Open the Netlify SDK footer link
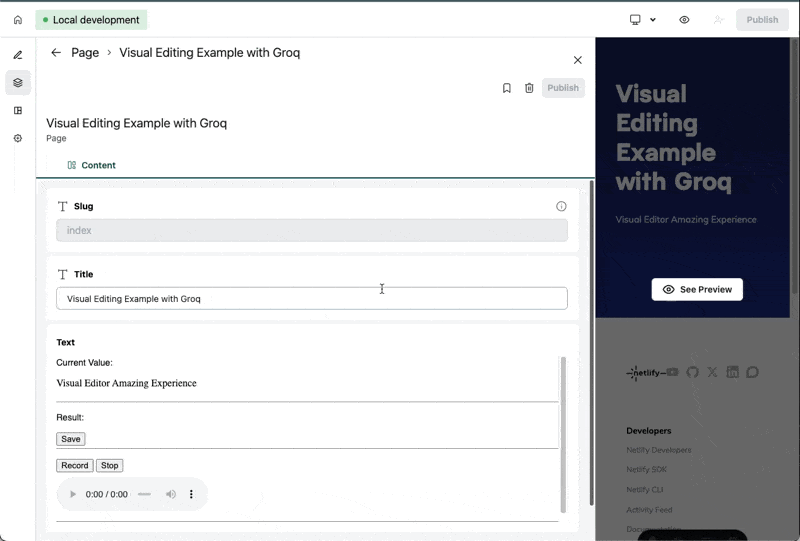Screen dimensions: 800x541 pyautogui.click(x=646, y=470)
